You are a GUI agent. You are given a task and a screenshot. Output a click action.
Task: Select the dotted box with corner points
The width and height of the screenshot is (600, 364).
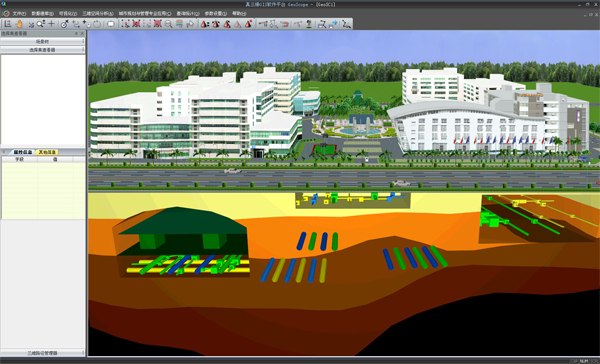[126, 24]
